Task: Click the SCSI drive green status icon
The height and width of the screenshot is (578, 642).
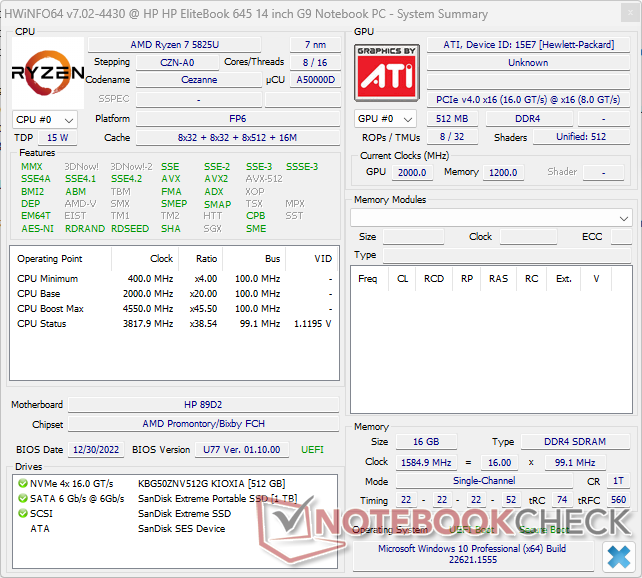Action: 22,513
